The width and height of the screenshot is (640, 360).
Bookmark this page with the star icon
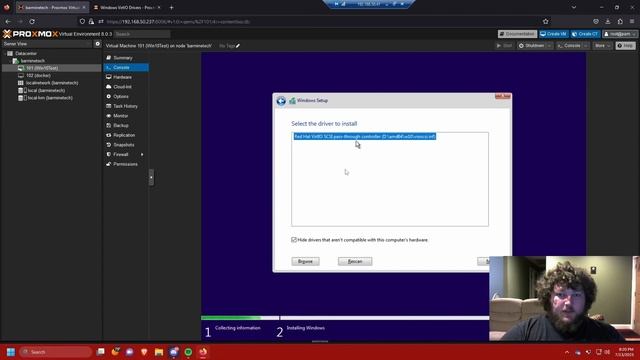coord(546,21)
